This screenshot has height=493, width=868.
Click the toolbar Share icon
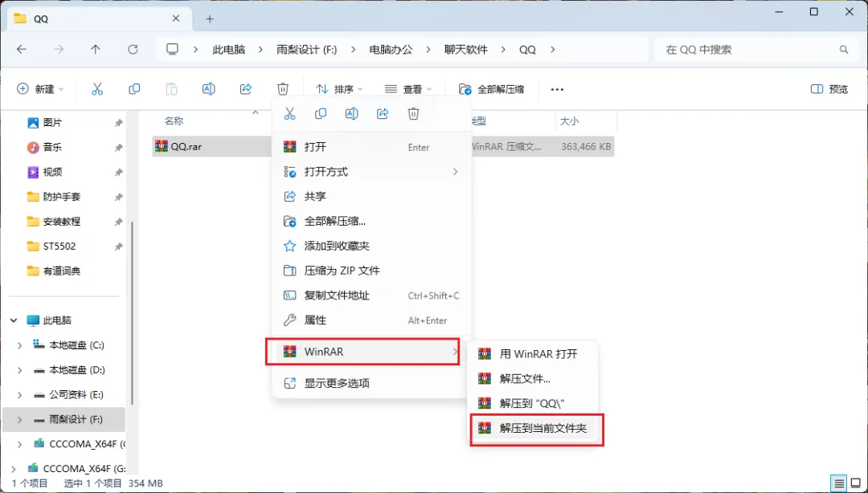coord(246,89)
